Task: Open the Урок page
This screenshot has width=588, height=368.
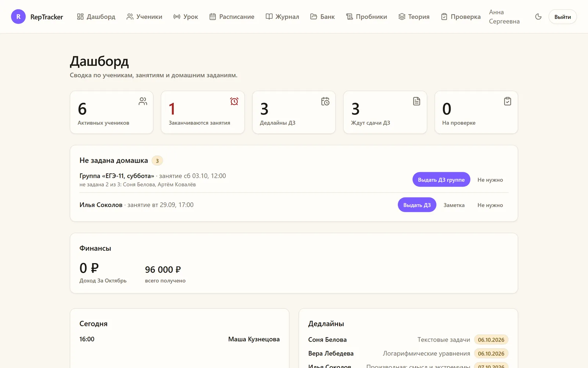Action: point(186,17)
